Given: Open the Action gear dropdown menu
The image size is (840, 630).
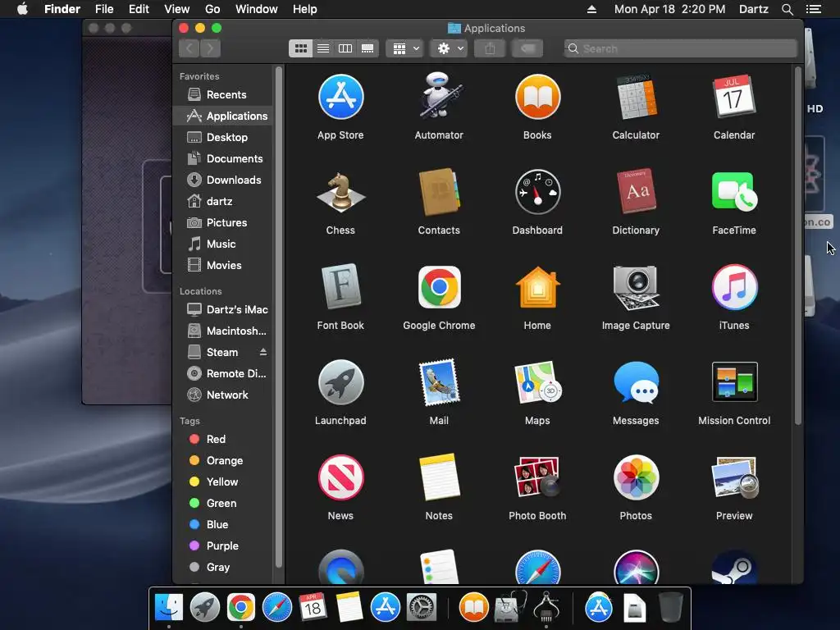Looking at the screenshot, I should (449, 48).
